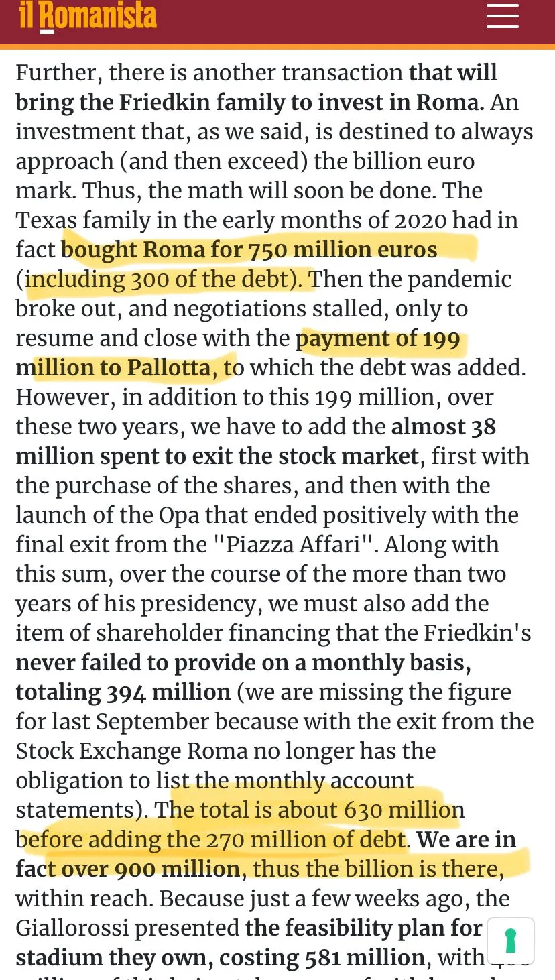
Task: Click bold phrase "payment of 199"
Action: [x=377, y=339]
